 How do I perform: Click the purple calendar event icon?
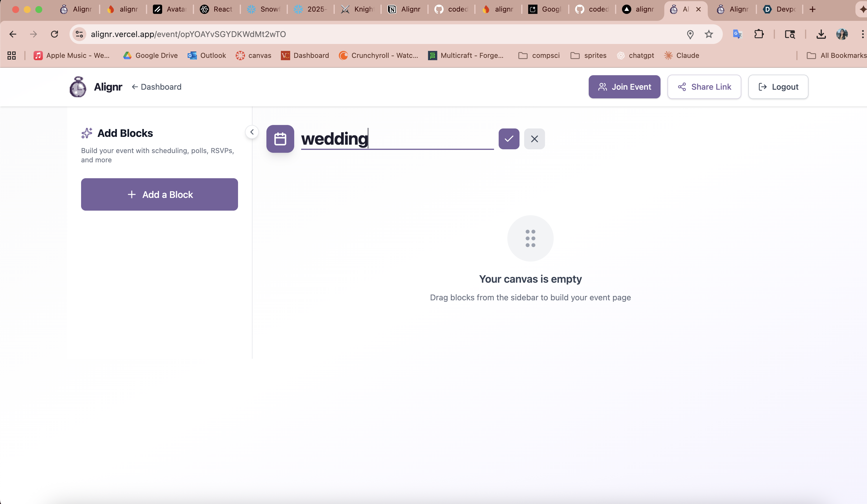click(280, 139)
